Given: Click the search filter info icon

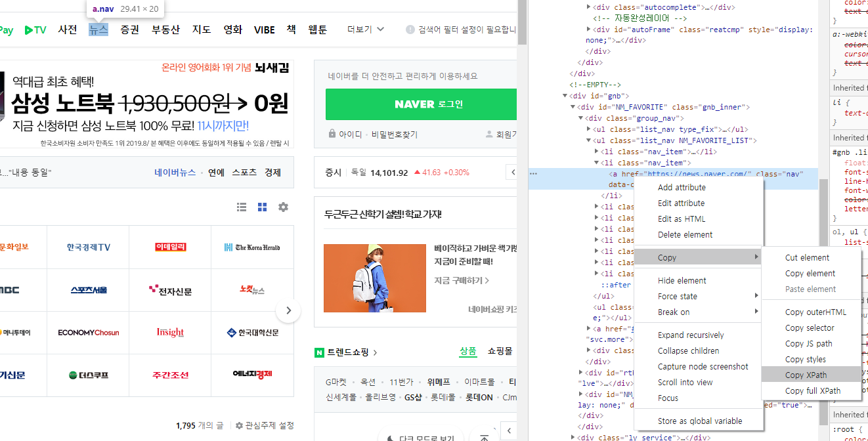Looking at the screenshot, I should coord(410,30).
